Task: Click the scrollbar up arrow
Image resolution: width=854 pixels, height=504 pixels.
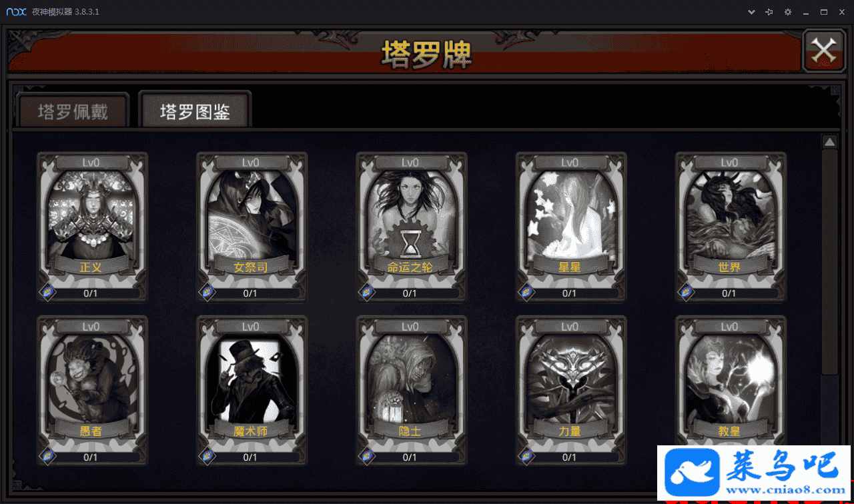Action: (829, 141)
